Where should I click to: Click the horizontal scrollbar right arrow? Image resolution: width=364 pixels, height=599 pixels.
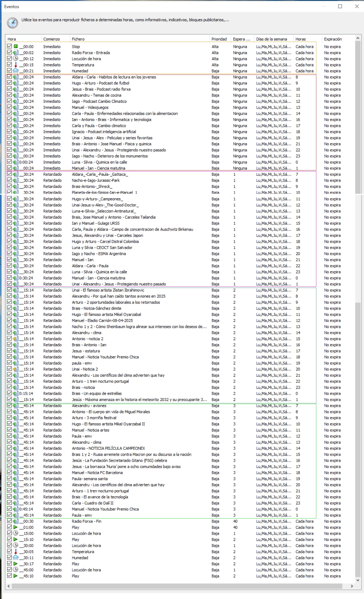pos(352,586)
